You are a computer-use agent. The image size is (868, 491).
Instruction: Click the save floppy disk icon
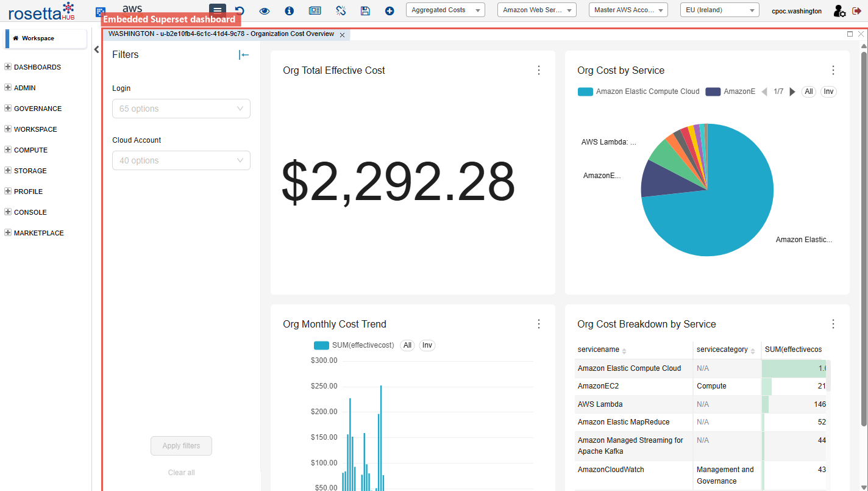[365, 10]
